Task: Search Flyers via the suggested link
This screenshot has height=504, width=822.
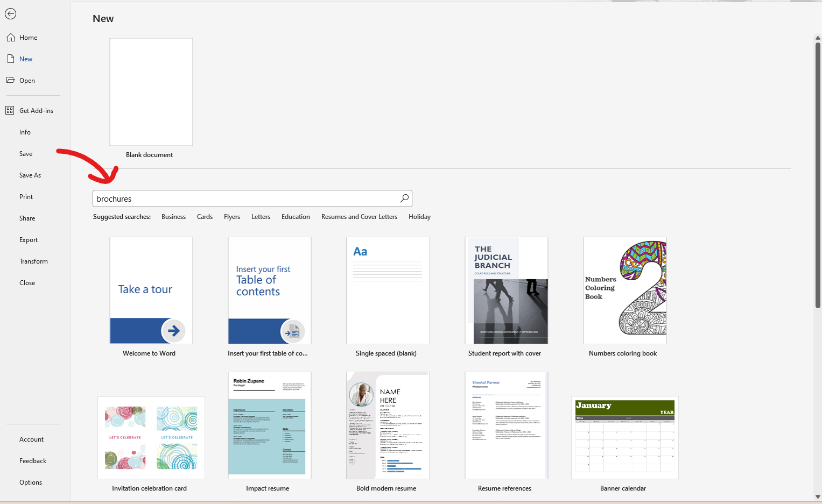Action: click(231, 216)
